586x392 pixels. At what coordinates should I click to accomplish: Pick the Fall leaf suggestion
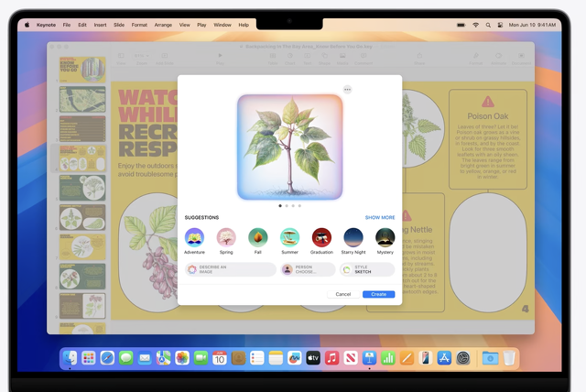[x=258, y=238]
